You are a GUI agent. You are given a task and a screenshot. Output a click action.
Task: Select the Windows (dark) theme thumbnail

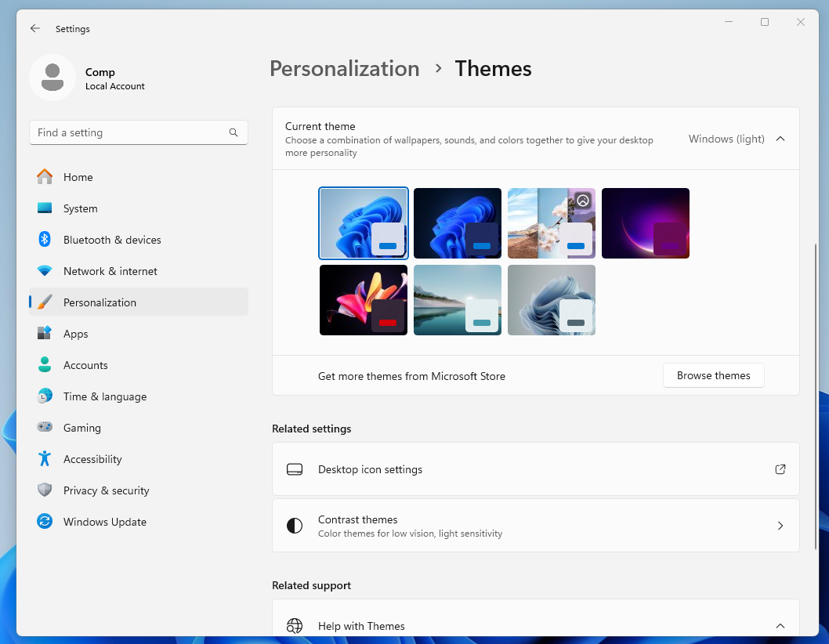click(x=458, y=223)
